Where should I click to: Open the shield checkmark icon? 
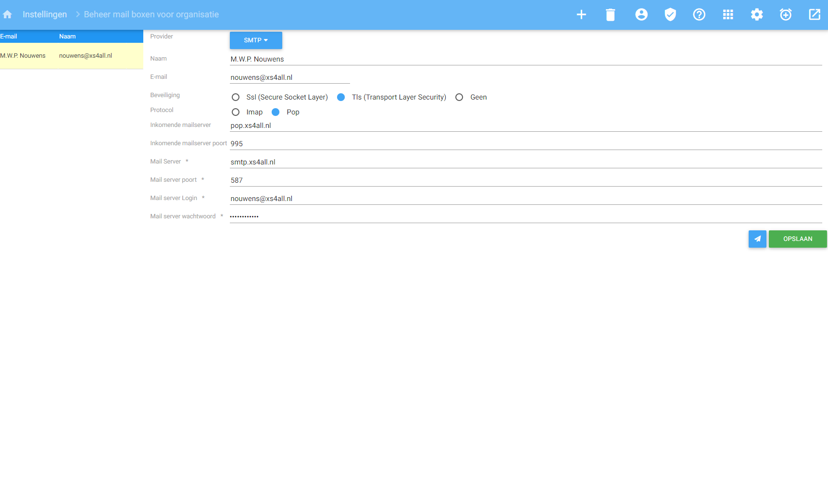point(670,14)
